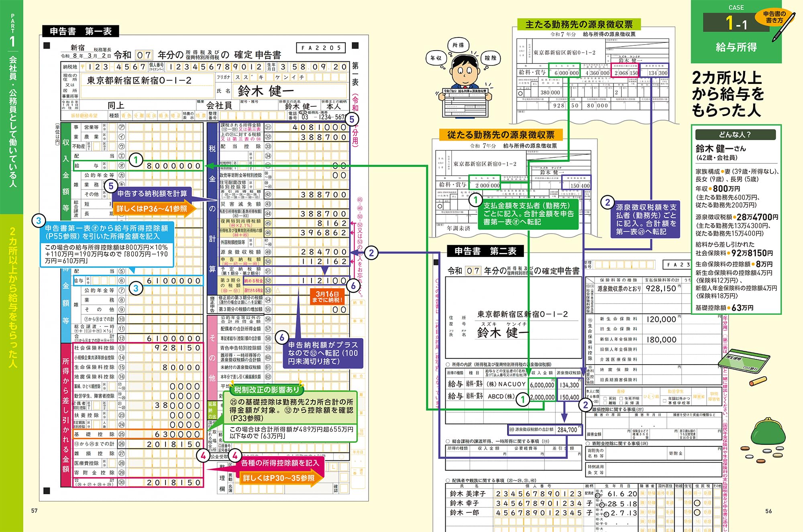Click the 給与 income field showing 8000000
803x532 pixels.
(x=173, y=166)
